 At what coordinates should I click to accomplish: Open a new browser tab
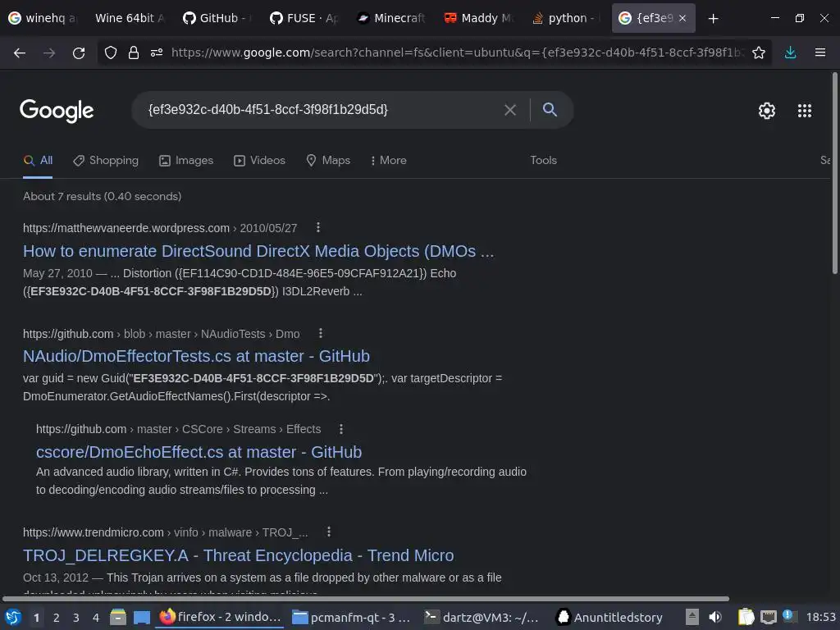pyautogui.click(x=713, y=18)
